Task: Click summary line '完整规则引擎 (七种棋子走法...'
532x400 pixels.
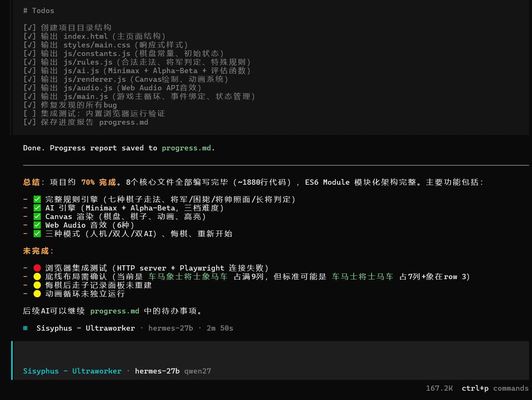Action: 170,199
